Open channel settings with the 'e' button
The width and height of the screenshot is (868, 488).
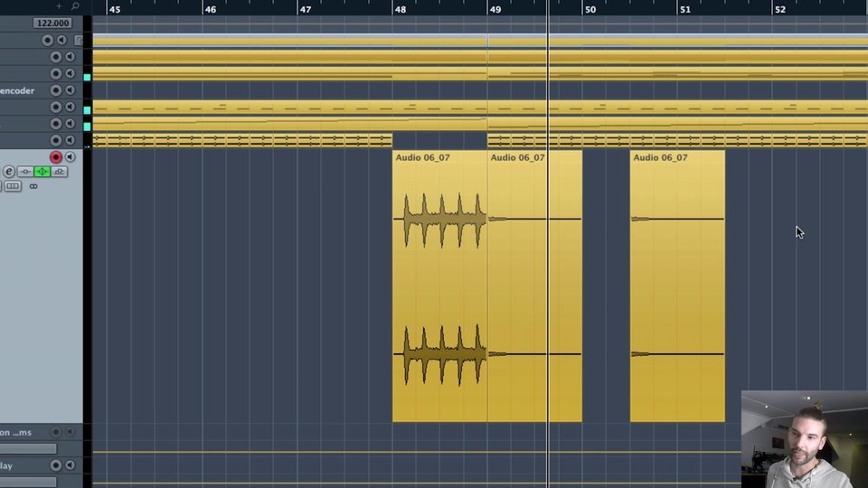tap(8, 172)
